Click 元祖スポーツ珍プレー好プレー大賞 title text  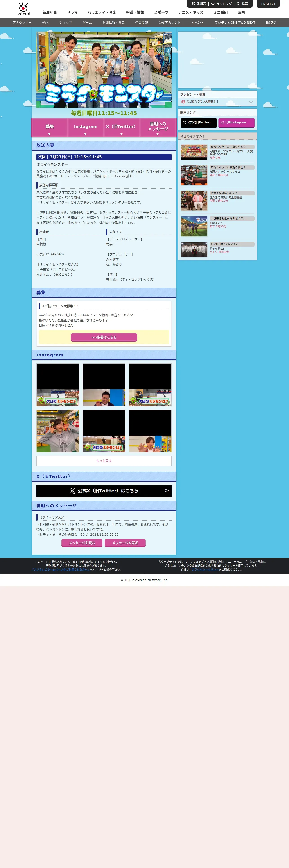tap(231, 153)
